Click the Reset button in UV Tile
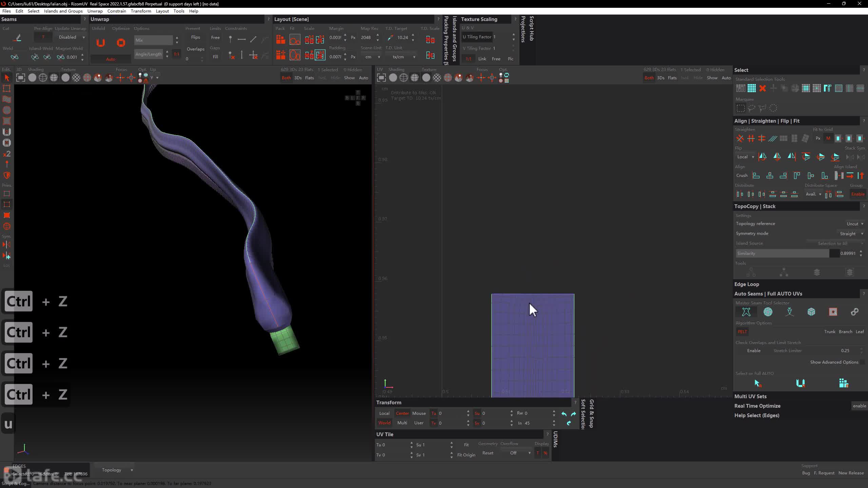 tap(488, 453)
